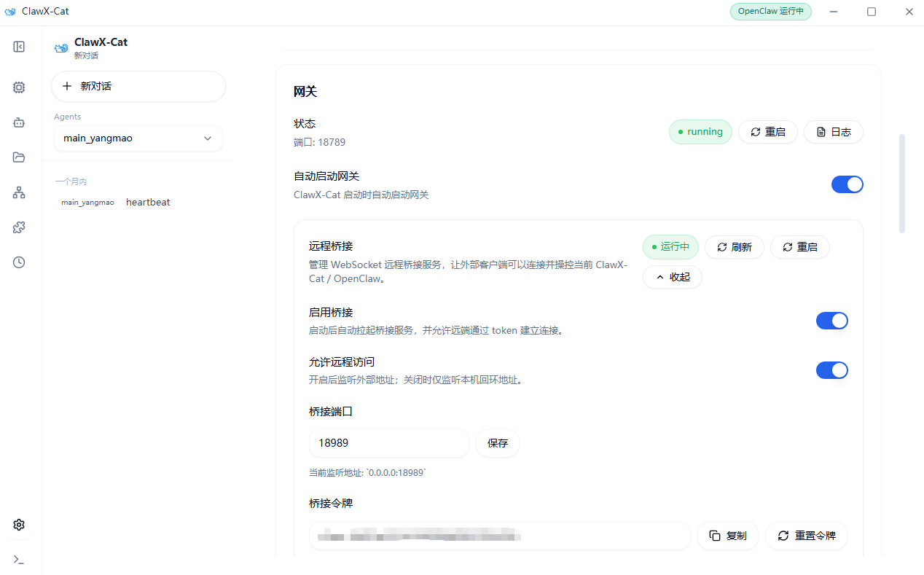Open the agents chip icon in sidebar
924x575 pixels.
coord(18,87)
